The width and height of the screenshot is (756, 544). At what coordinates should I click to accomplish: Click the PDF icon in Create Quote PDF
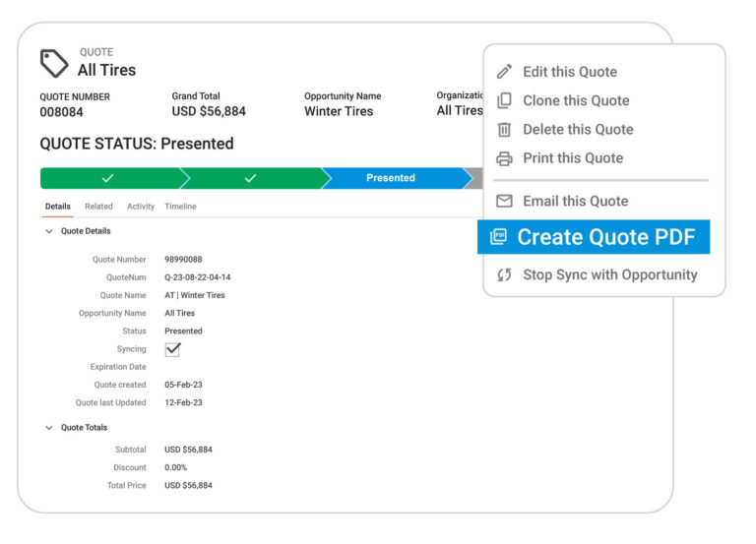(498, 236)
